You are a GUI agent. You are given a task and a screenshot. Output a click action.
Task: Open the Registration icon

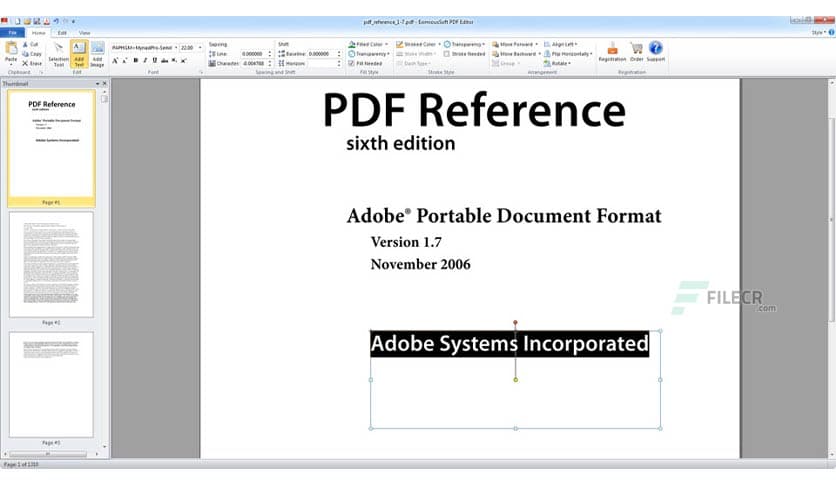pyautogui.click(x=612, y=52)
